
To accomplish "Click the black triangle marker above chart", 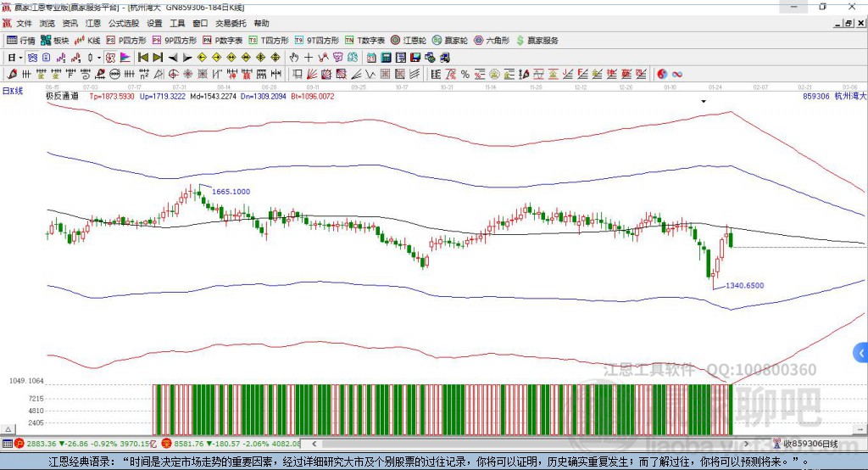I will click(703, 101).
